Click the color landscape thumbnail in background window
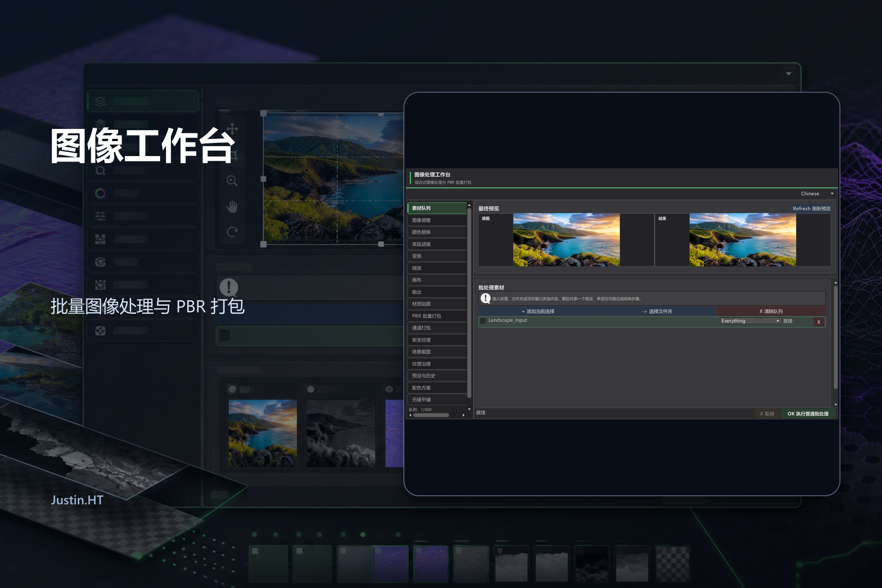The width and height of the screenshot is (882, 588). (263, 433)
